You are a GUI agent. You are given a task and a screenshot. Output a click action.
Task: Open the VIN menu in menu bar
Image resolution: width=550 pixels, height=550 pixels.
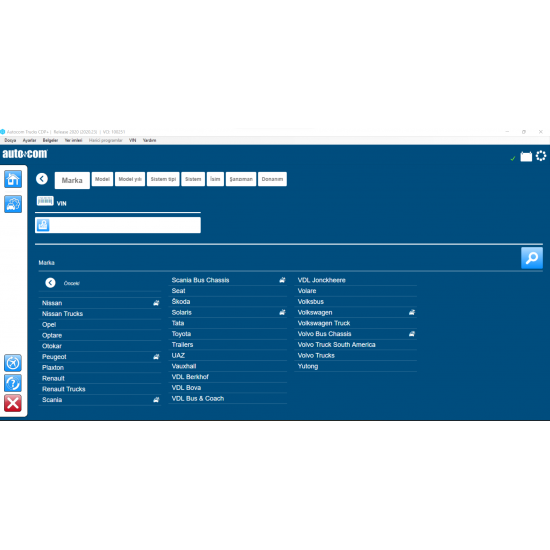point(133,140)
